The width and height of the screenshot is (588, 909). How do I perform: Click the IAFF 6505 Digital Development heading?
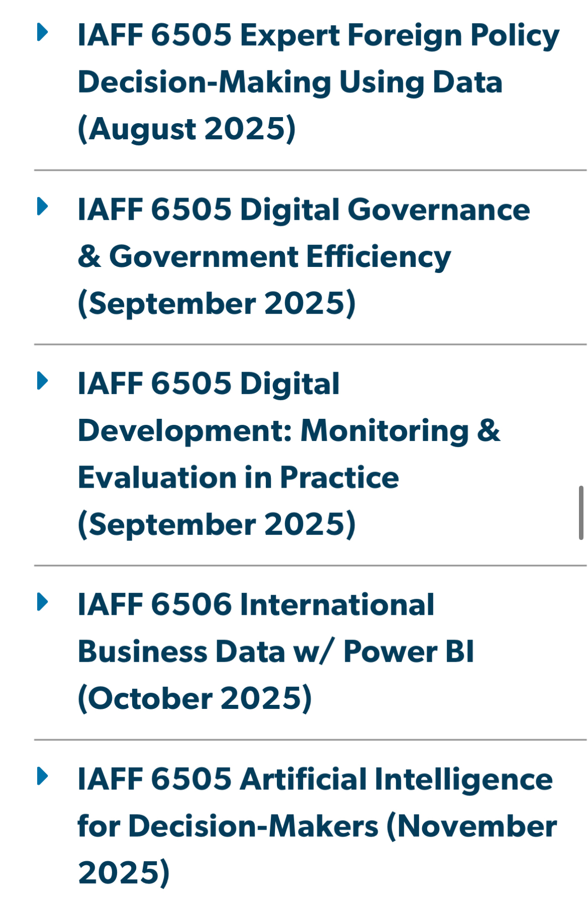click(209, 384)
